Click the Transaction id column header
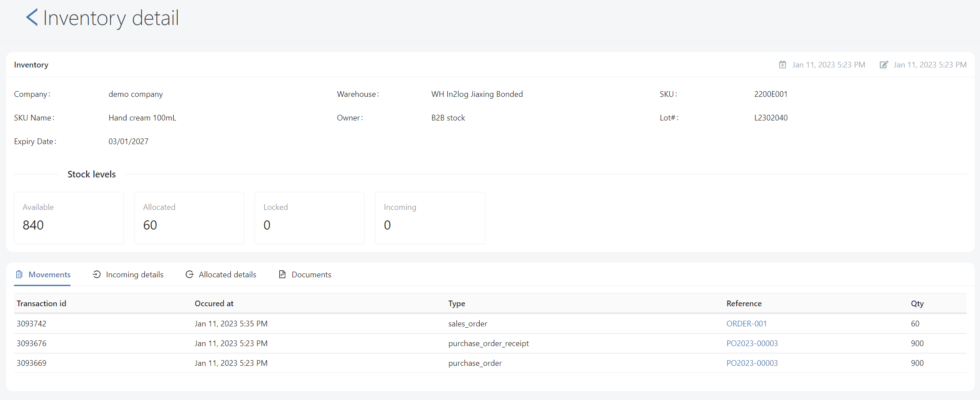Viewport: 980px width, 400px height. [42, 304]
